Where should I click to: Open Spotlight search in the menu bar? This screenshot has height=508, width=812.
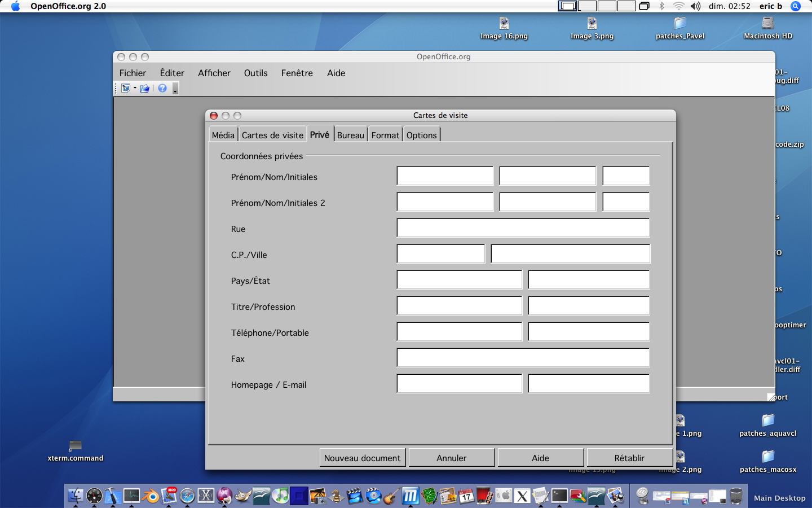(796, 6)
